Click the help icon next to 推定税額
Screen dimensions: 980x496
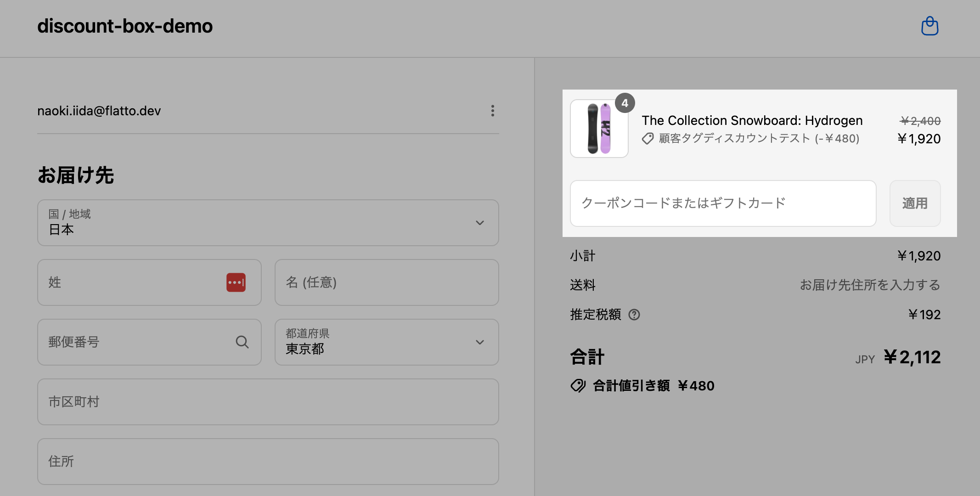click(x=634, y=315)
